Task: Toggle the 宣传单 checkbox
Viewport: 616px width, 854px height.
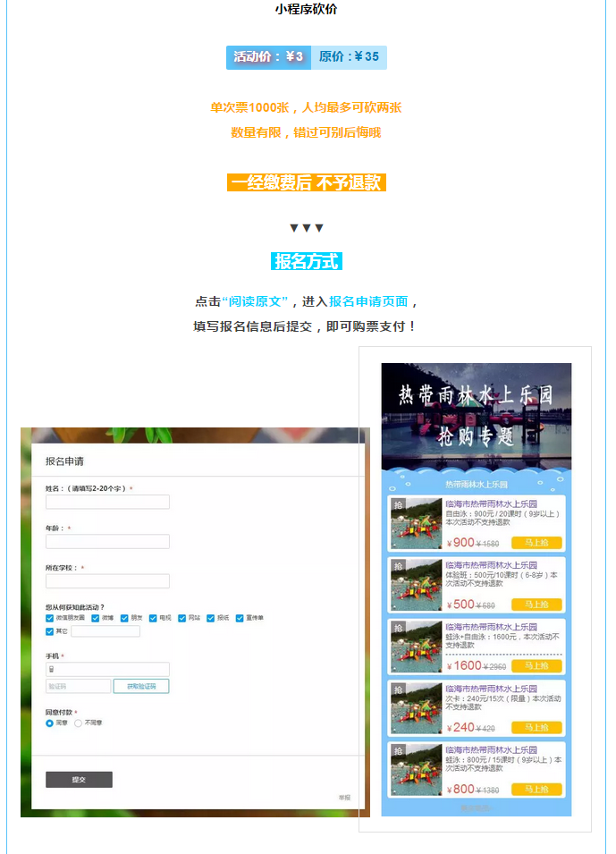Action: point(240,618)
